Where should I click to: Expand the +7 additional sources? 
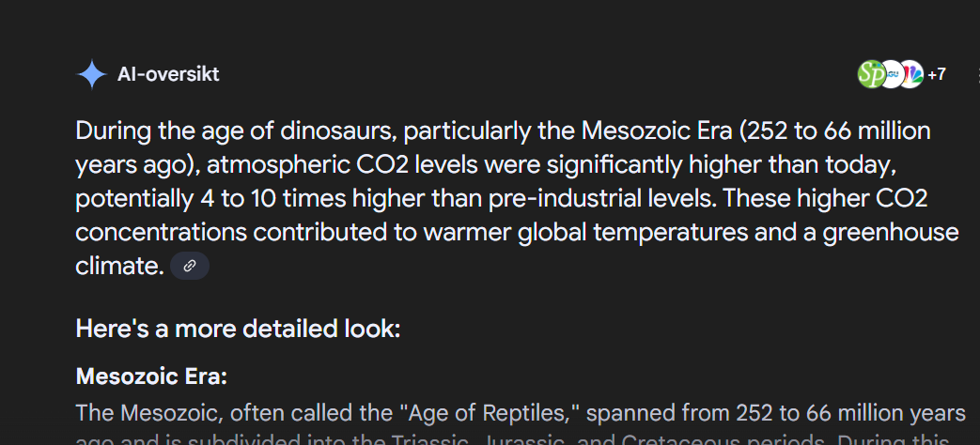pos(936,75)
